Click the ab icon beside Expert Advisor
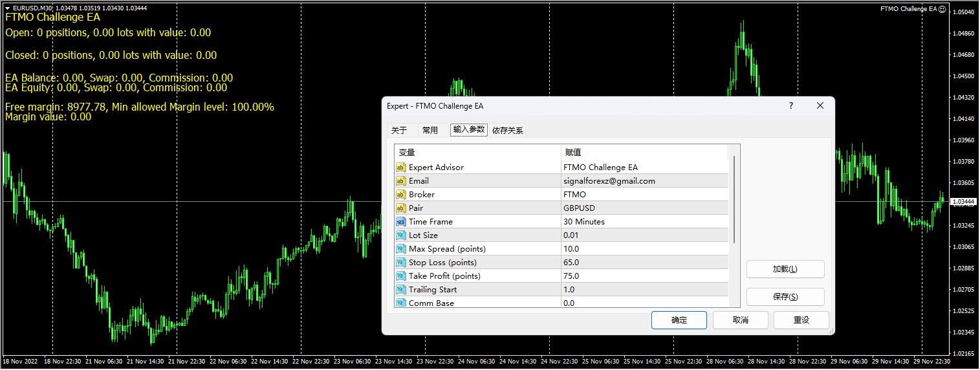This screenshot has width=980, height=370. pyautogui.click(x=400, y=168)
